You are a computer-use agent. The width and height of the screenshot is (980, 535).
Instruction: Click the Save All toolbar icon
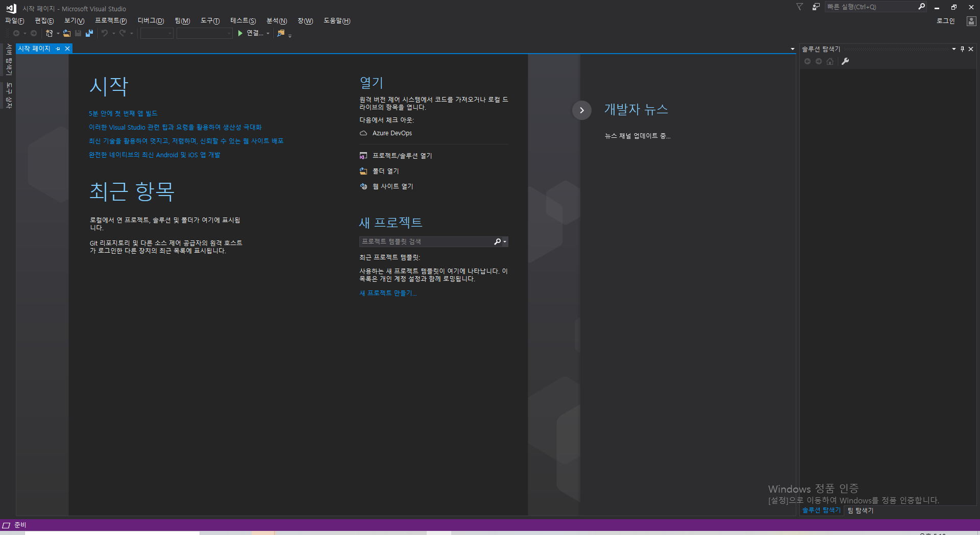point(89,33)
